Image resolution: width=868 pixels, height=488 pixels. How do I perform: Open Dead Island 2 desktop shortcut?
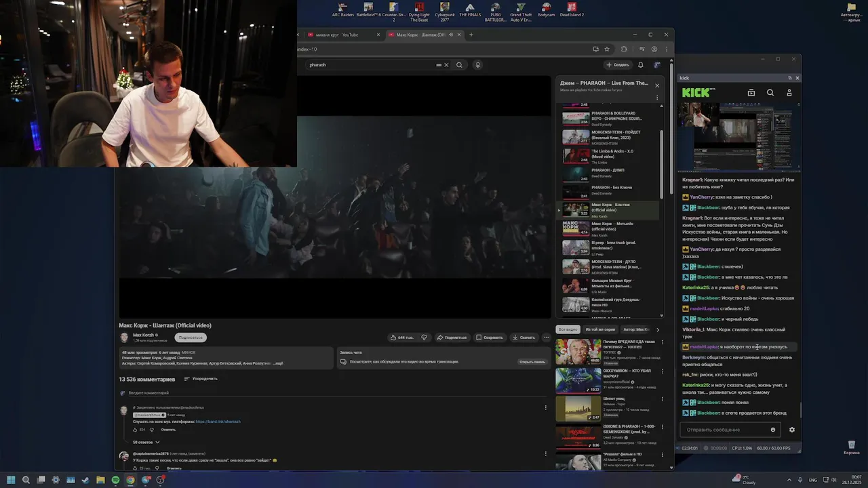572,9
